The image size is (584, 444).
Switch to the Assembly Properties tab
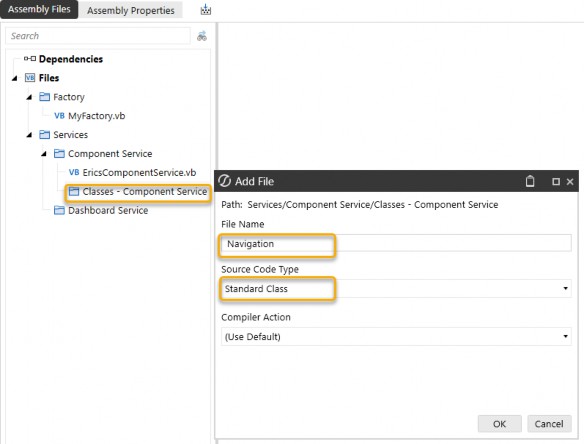tap(131, 10)
